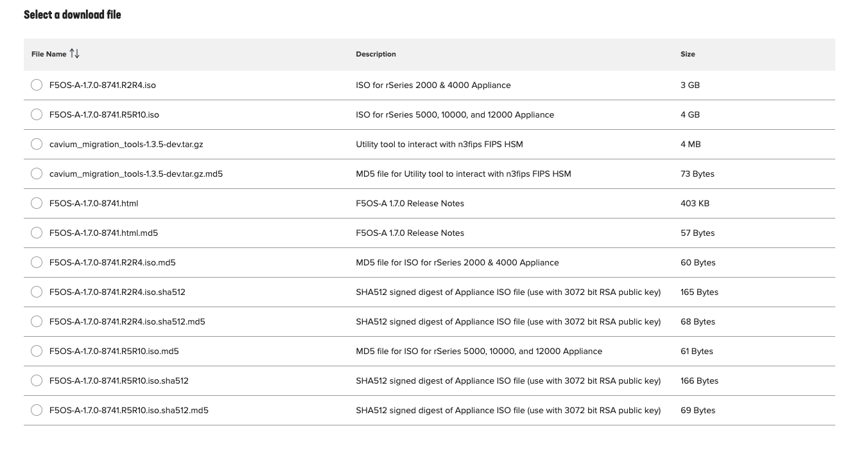Click the 73 Bytes size value
Screen dimensions: 868x455
coord(697,174)
